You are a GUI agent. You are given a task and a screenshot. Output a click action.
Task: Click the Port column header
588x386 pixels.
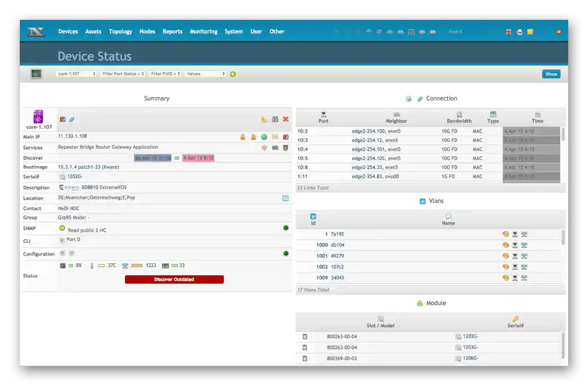(323, 118)
